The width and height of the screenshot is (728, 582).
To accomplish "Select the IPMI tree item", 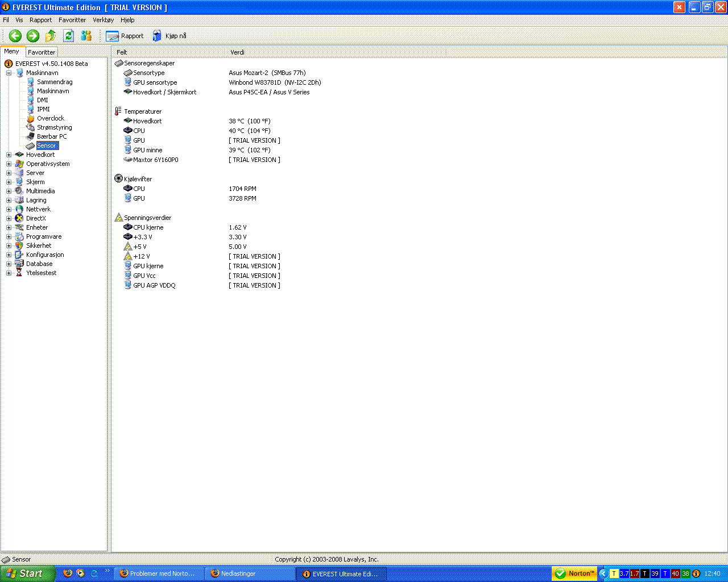I will 43,109.
